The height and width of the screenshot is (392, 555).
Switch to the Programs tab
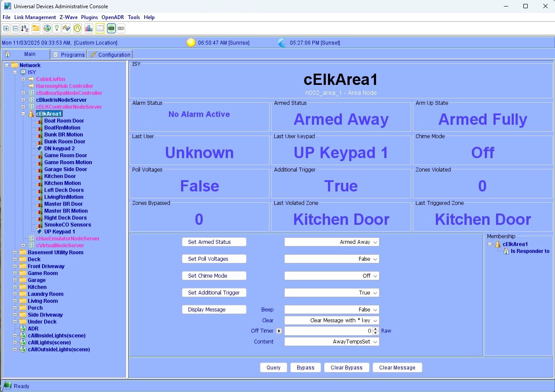(69, 55)
